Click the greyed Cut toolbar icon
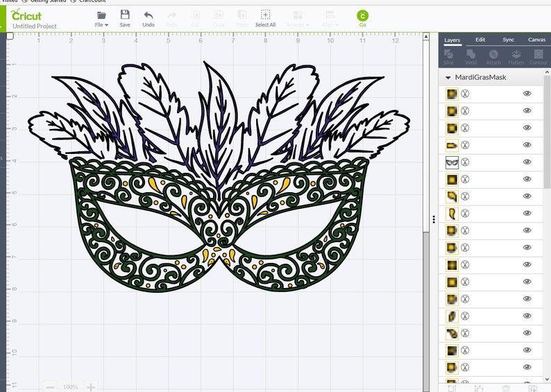 coord(196,15)
